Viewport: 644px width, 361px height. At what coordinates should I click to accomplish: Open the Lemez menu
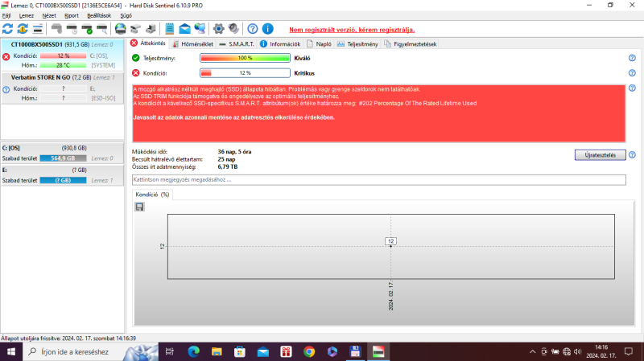coord(27,15)
